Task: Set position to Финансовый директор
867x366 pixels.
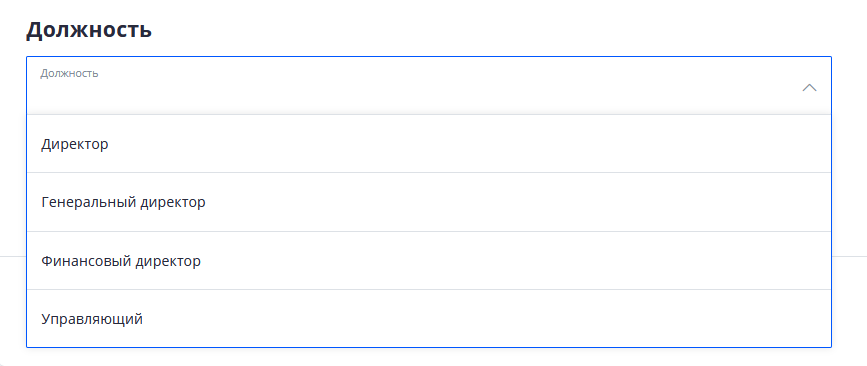Action: [429, 260]
